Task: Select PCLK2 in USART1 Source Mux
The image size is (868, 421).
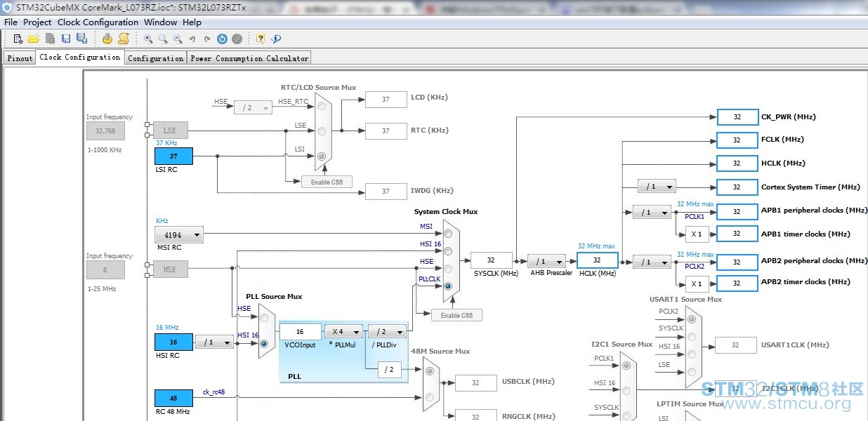Action: point(691,319)
